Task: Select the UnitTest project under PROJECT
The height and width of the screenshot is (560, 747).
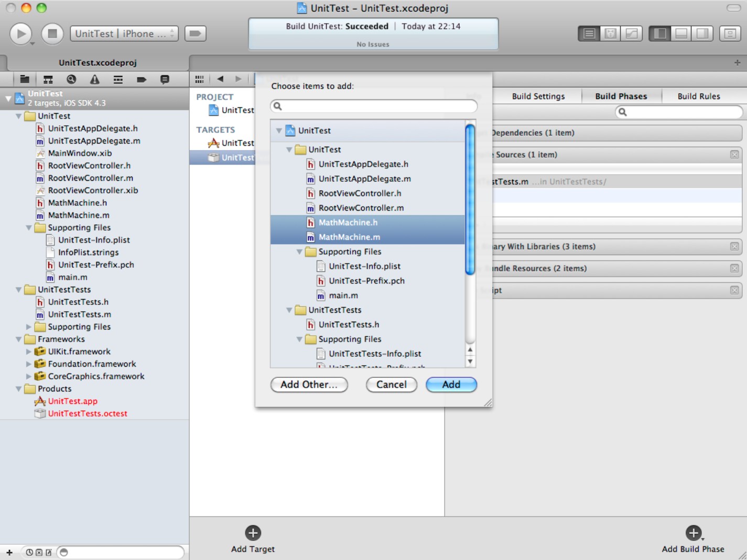Action: pos(231,110)
